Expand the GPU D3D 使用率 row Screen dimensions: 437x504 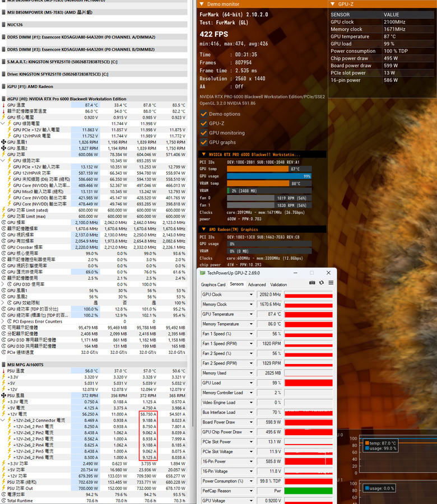coord(3,284)
